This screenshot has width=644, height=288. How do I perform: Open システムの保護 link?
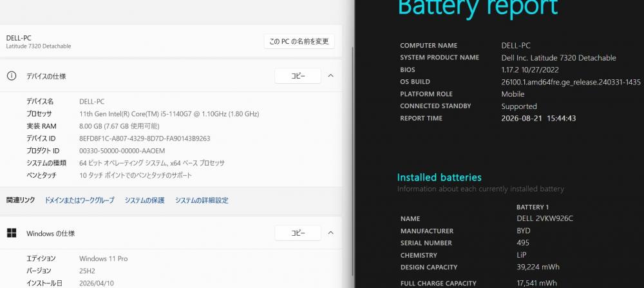click(144, 200)
